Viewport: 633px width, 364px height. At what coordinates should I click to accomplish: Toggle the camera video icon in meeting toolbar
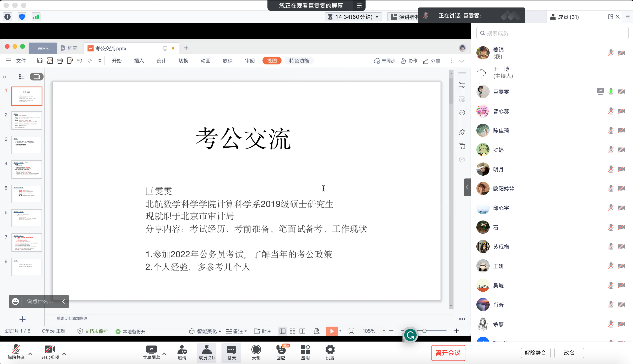(50, 349)
